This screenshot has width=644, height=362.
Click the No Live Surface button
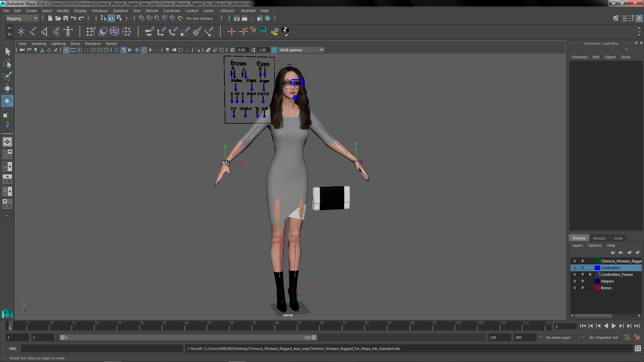(x=200, y=18)
